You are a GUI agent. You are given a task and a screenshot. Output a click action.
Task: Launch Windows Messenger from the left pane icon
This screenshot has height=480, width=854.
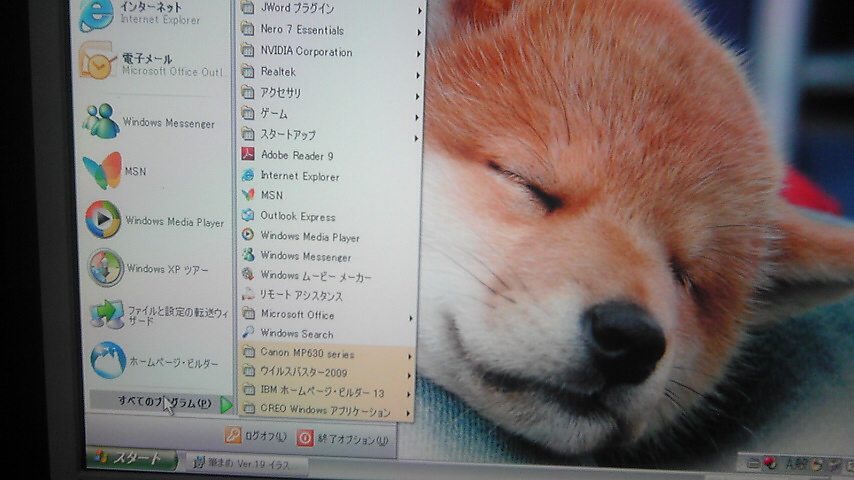pyautogui.click(x=101, y=120)
